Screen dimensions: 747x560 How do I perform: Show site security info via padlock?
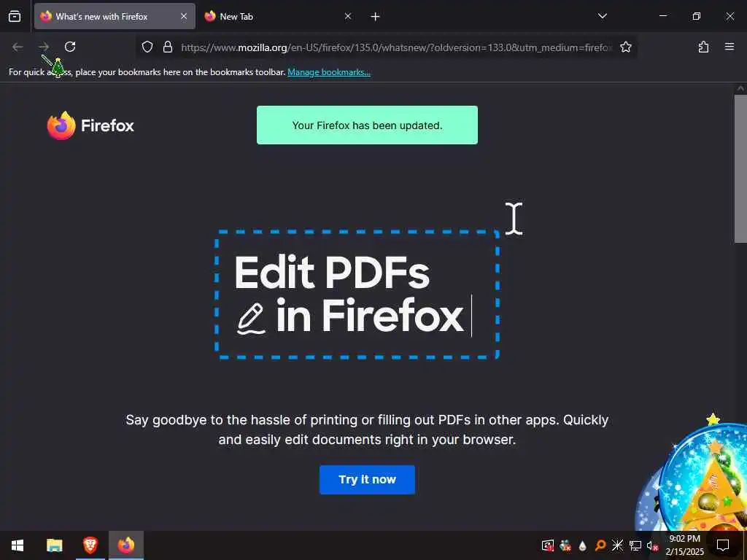pyautogui.click(x=167, y=47)
